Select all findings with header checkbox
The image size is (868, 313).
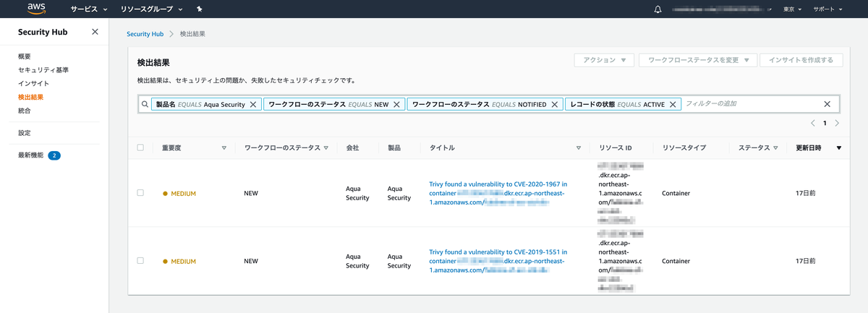click(140, 147)
